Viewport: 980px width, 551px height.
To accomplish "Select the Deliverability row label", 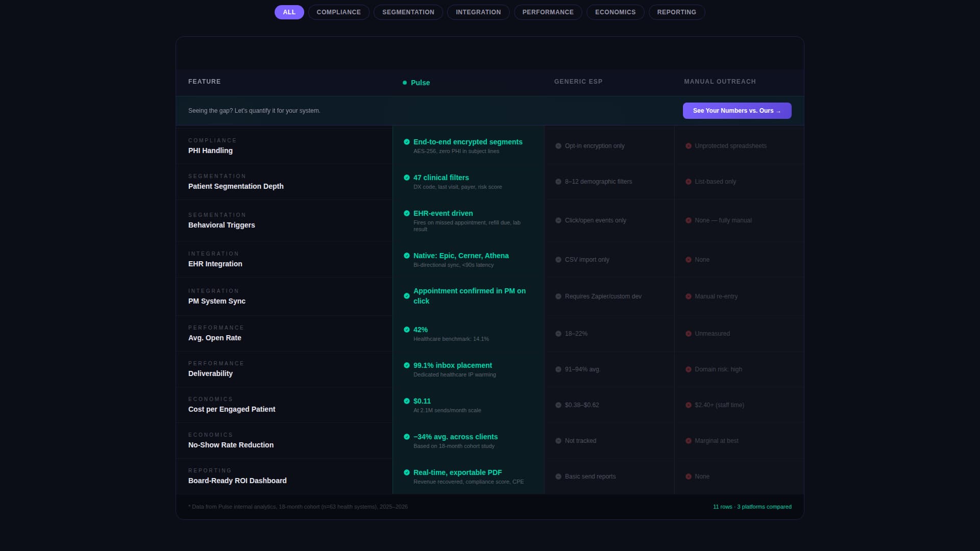I will tap(210, 373).
